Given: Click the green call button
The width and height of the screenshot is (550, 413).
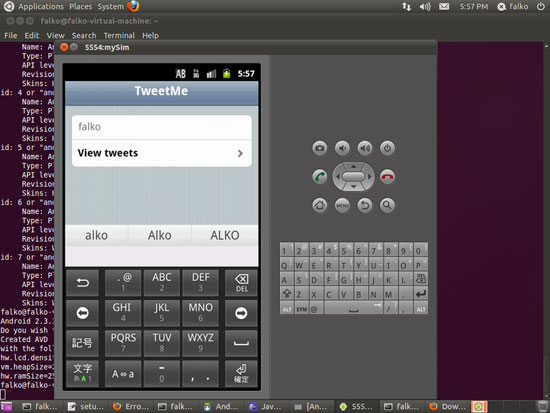Looking at the screenshot, I should pyautogui.click(x=320, y=176).
